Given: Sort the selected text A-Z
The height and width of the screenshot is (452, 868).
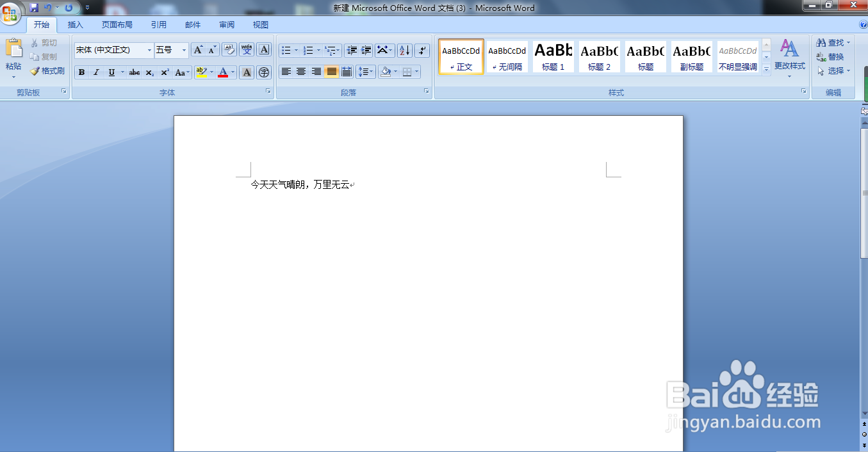Looking at the screenshot, I should pyautogui.click(x=404, y=50).
